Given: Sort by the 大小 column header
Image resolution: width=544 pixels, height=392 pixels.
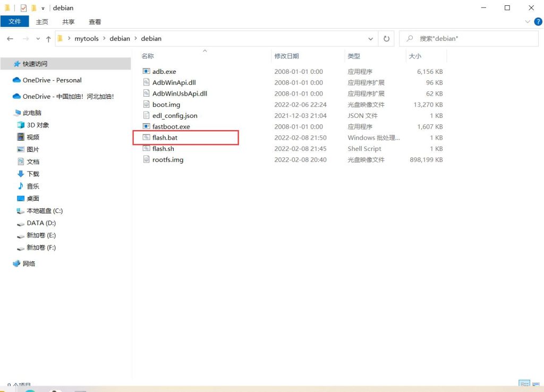Looking at the screenshot, I should point(414,56).
